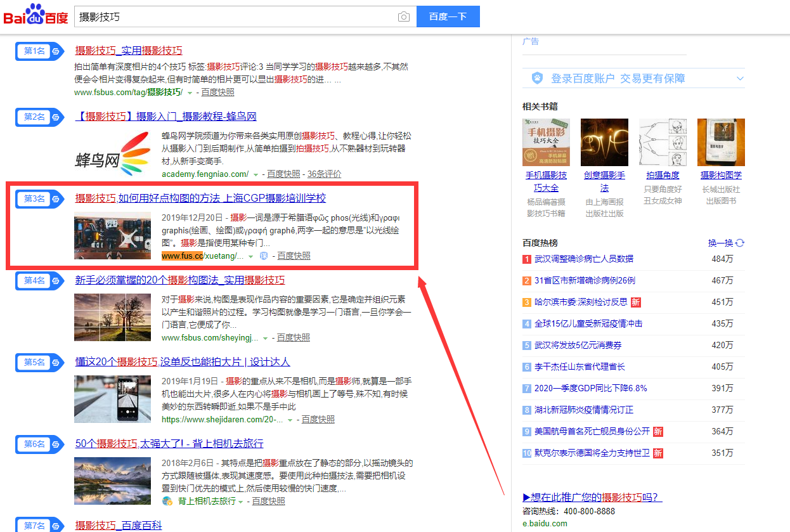The height and width of the screenshot is (532, 790).
Task: Click 想在此推广您的摄影技巧吗? link
Action: pos(592,497)
